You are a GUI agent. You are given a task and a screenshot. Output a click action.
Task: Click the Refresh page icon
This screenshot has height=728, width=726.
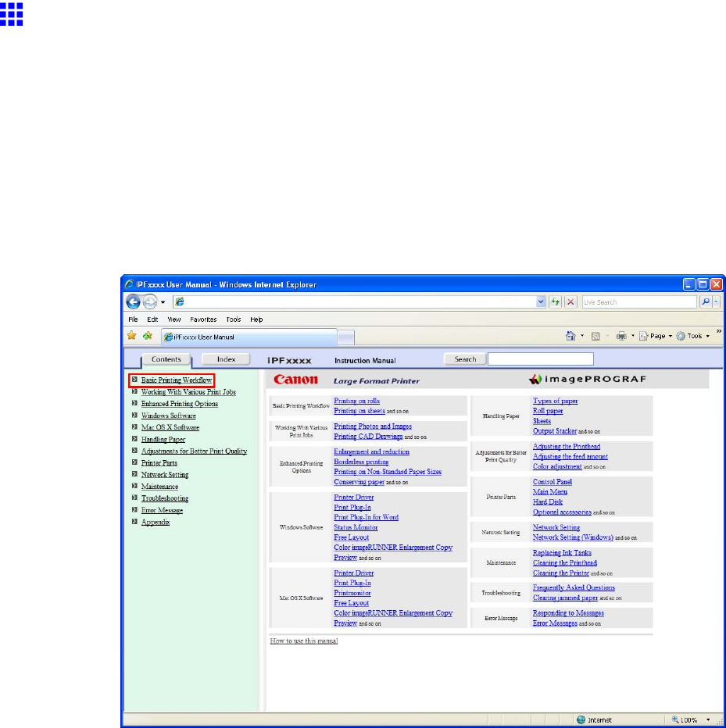[x=556, y=302]
